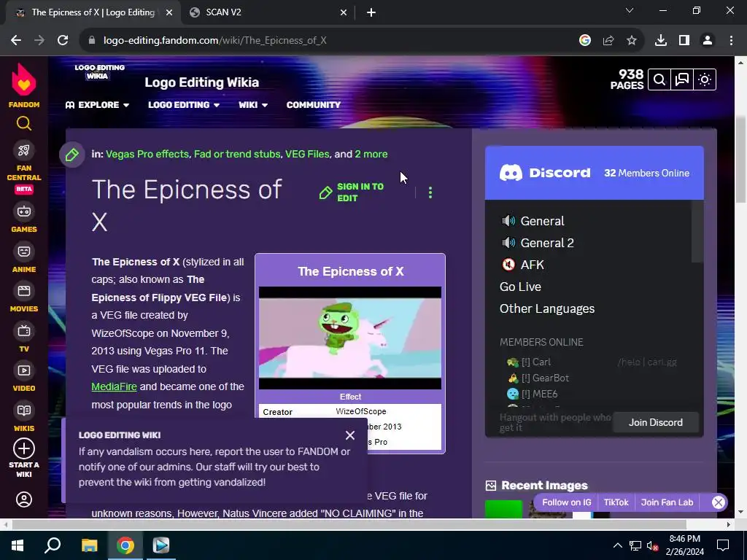Screen dimensions: 747x560
Task: Click the wiki header search icon
Action: (659, 79)
